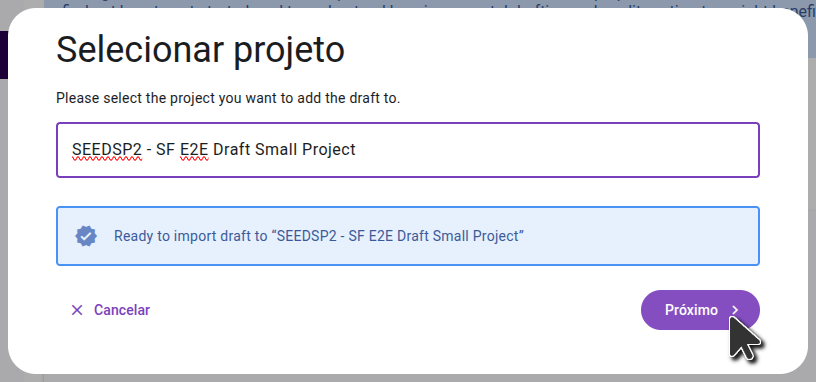
Task: Click empty space at right of project field
Action: pyautogui.click(x=557, y=150)
